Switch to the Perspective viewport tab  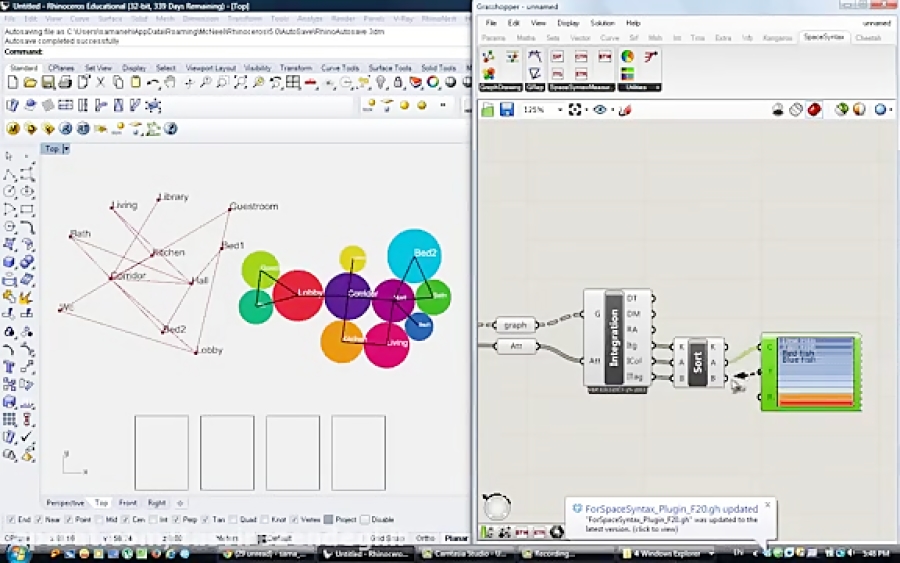(65, 503)
